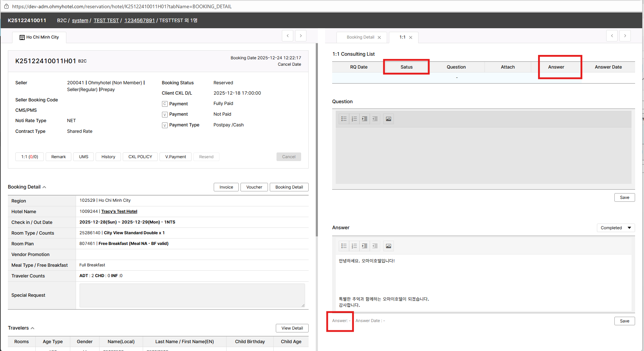Close the Booking Detail tab
This screenshot has height=351, width=644.
pos(379,37)
